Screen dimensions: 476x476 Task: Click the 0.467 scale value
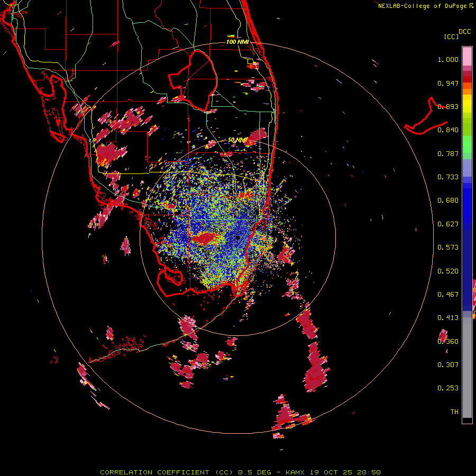448,295
